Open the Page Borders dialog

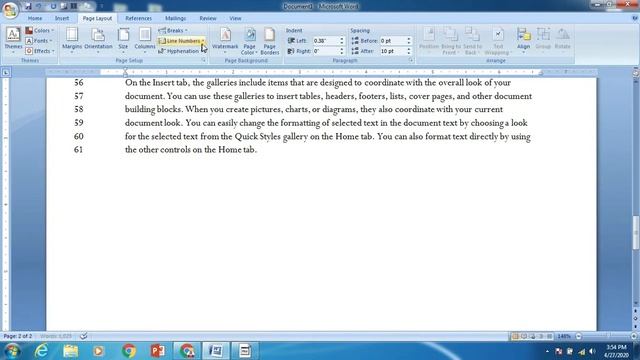coord(269,40)
